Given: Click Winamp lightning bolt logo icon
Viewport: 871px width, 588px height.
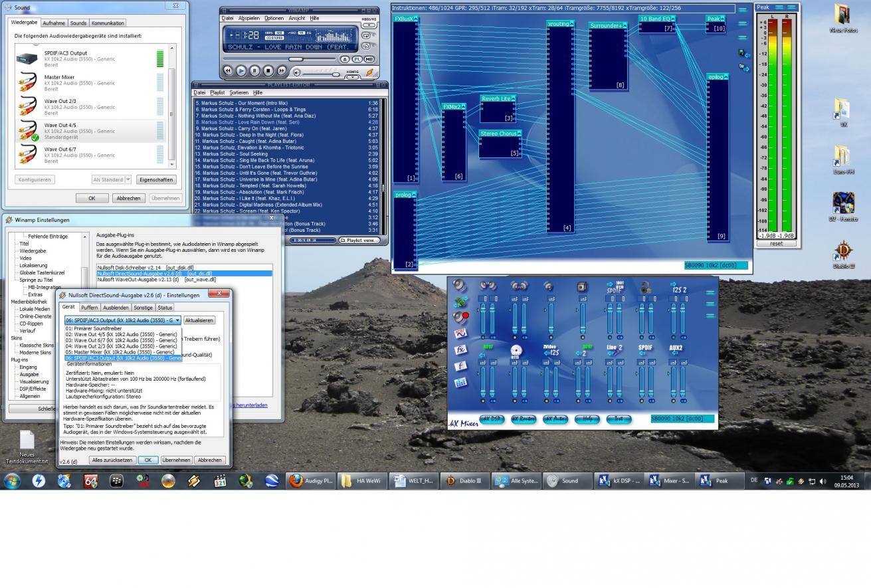Looking at the screenshot, I should pyautogui.click(x=369, y=72).
